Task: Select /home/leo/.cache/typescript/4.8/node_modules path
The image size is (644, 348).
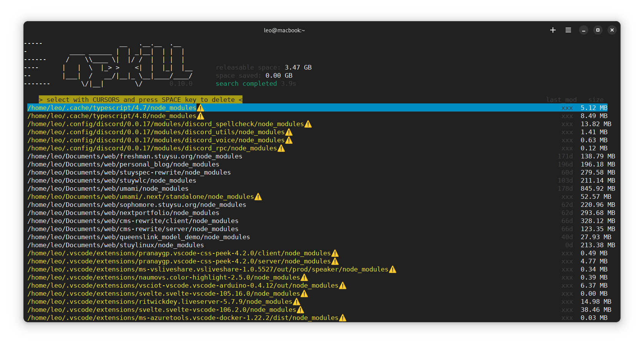Action: point(112,116)
